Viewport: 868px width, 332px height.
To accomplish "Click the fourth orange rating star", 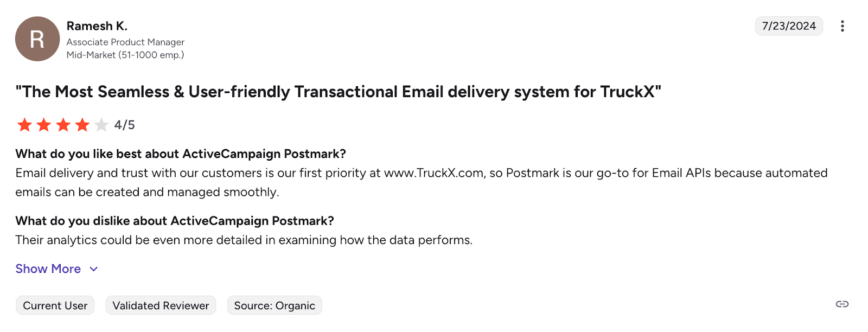I will (82, 125).
